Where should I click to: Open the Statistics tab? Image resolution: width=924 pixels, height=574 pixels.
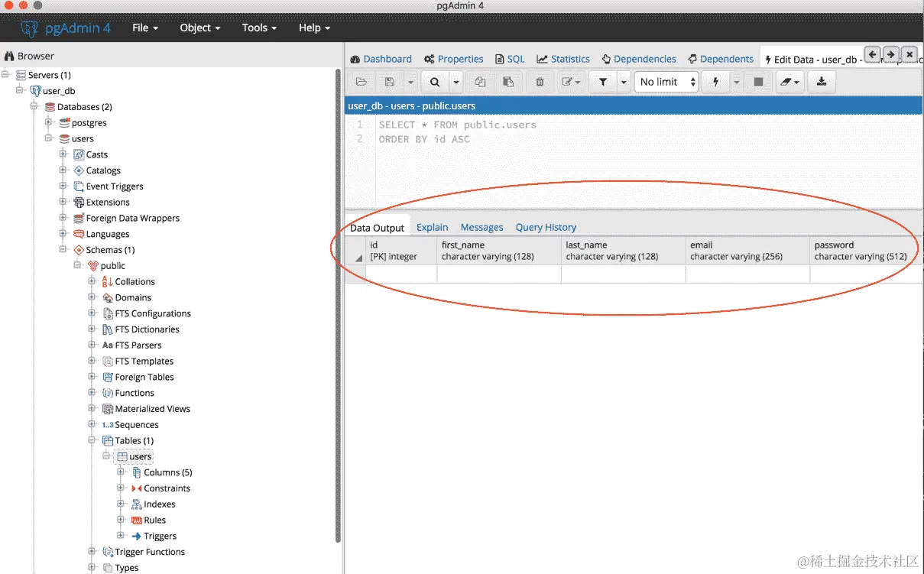(563, 59)
